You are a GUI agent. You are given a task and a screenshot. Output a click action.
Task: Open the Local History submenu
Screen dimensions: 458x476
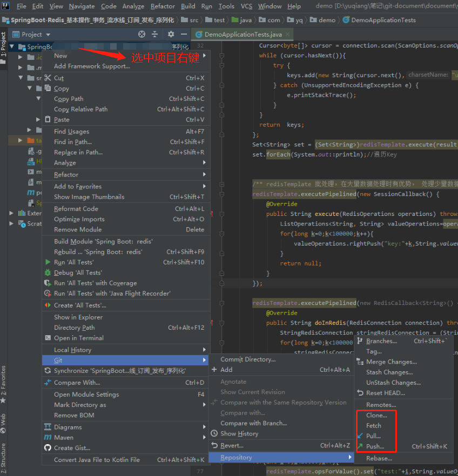point(126,350)
